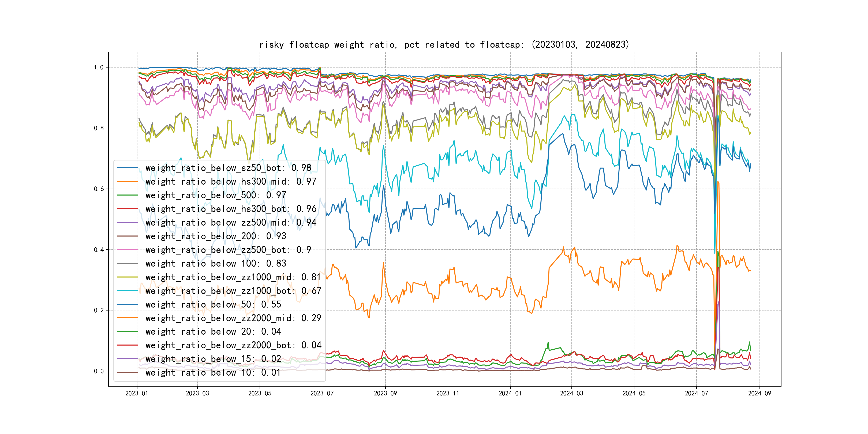Viewport: 868px width, 434px height.
Task: Click the purple swatch beside zz500_mid legend
Action: coord(127,222)
